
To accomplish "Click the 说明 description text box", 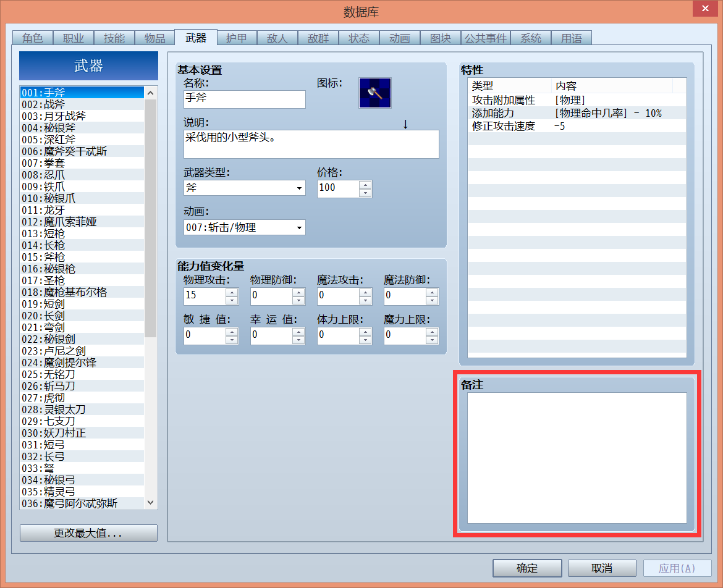I will (x=311, y=145).
